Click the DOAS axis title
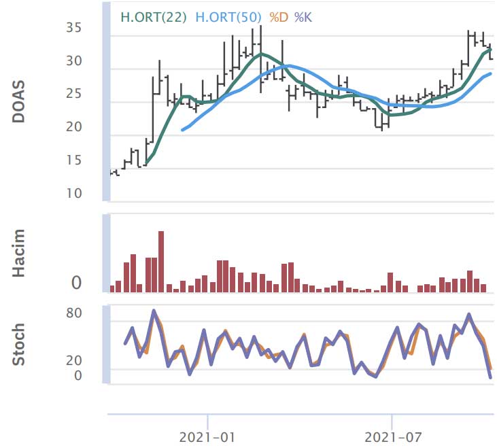 [18, 101]
